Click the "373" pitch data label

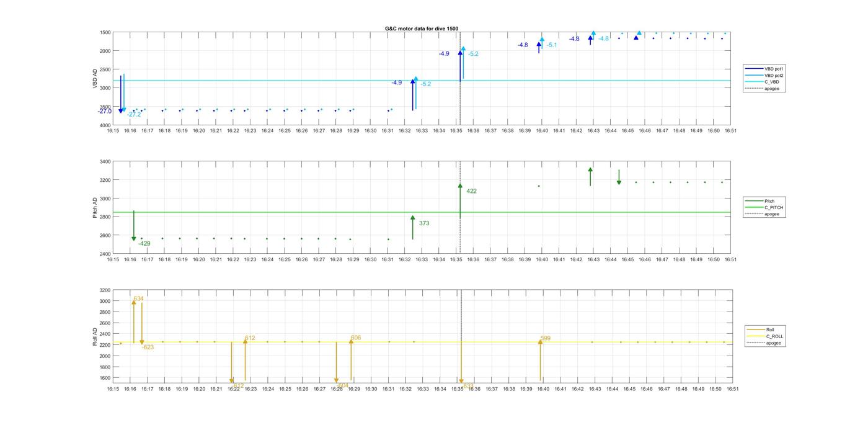point(424,223)
